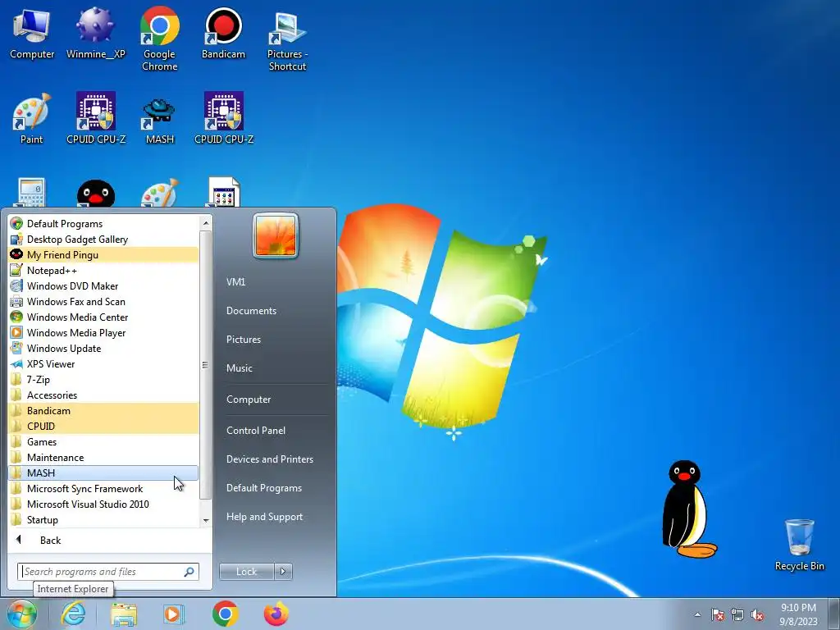Click the Search programs and files box
840x630 pixels.
point(107,572)
